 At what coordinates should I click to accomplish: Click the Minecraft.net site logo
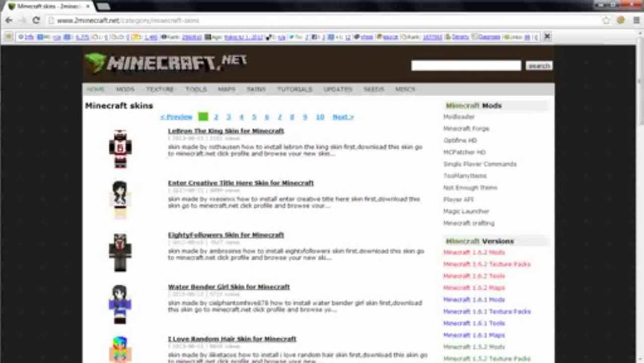click(166, 63)
